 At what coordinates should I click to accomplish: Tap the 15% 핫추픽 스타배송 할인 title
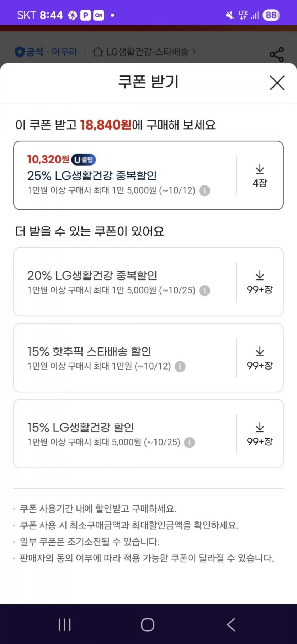tap(89, 352)
